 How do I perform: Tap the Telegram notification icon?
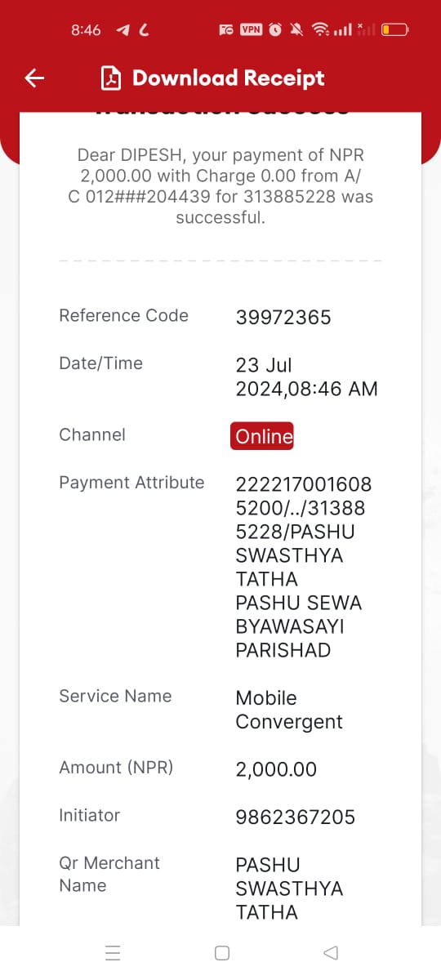[123, 29]
